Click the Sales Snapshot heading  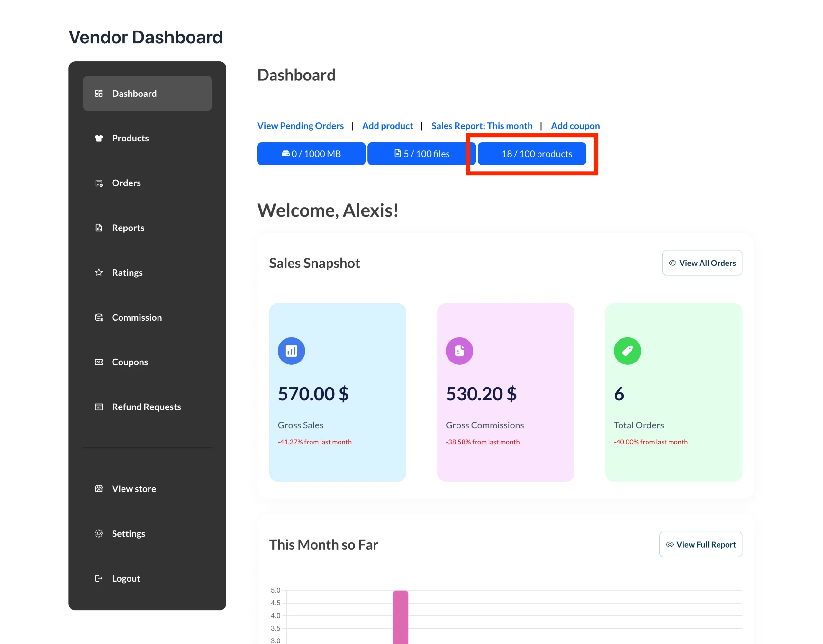point(314,263)
